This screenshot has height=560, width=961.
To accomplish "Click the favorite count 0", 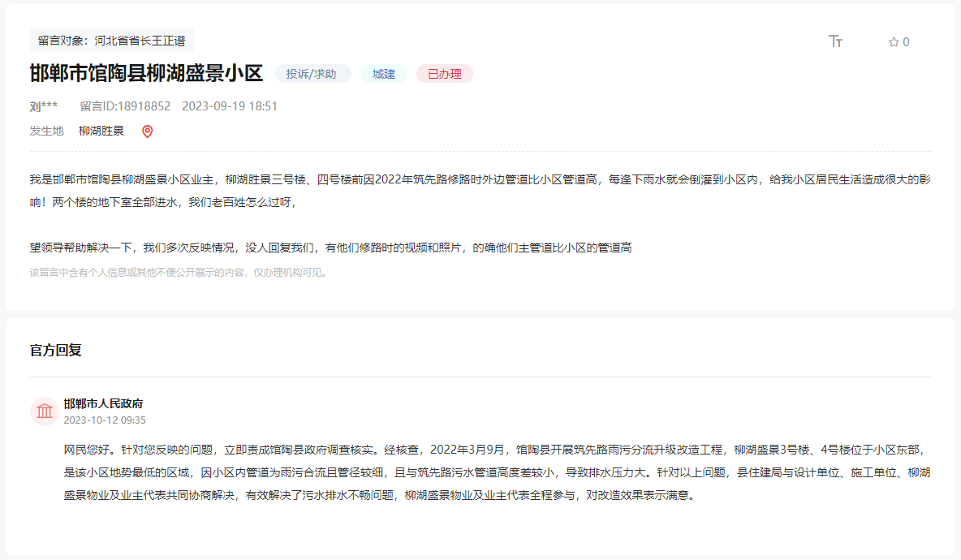I will tap(906, 42).
